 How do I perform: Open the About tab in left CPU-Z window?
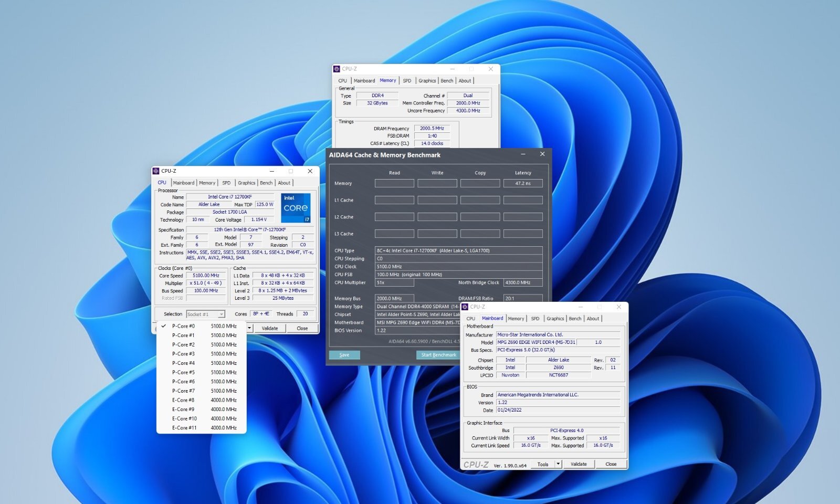coord(284,183)
